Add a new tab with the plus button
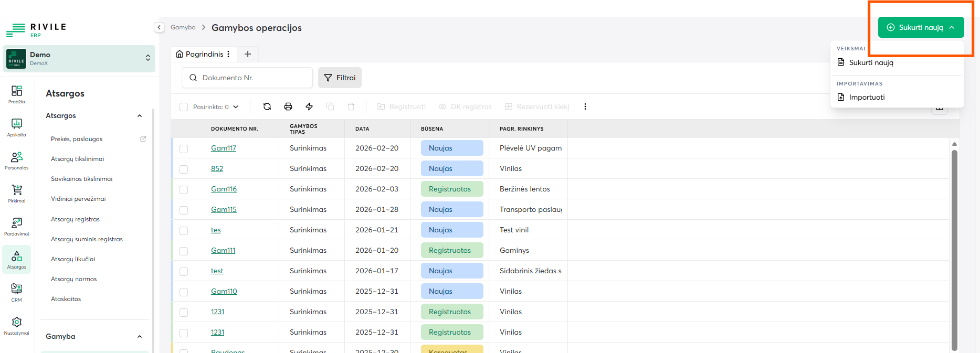980x353 pixels. click(248, 54)
